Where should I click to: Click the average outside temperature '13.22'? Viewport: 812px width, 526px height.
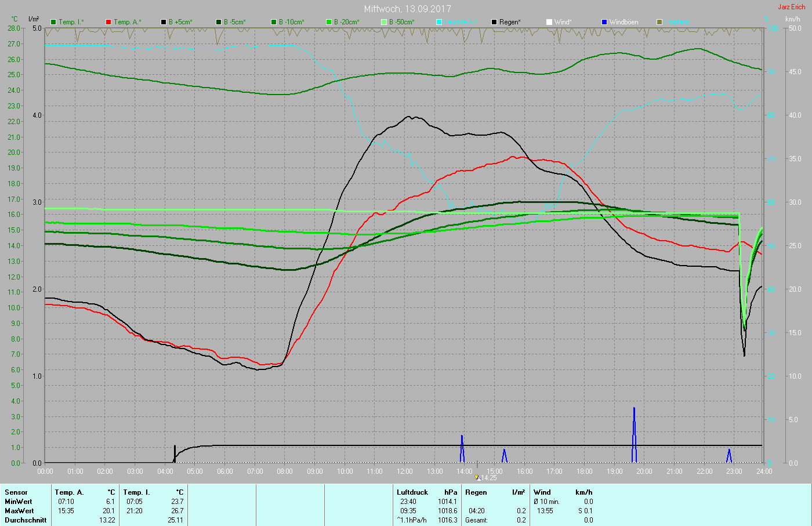pyautogui.click(x=107, y=520)
